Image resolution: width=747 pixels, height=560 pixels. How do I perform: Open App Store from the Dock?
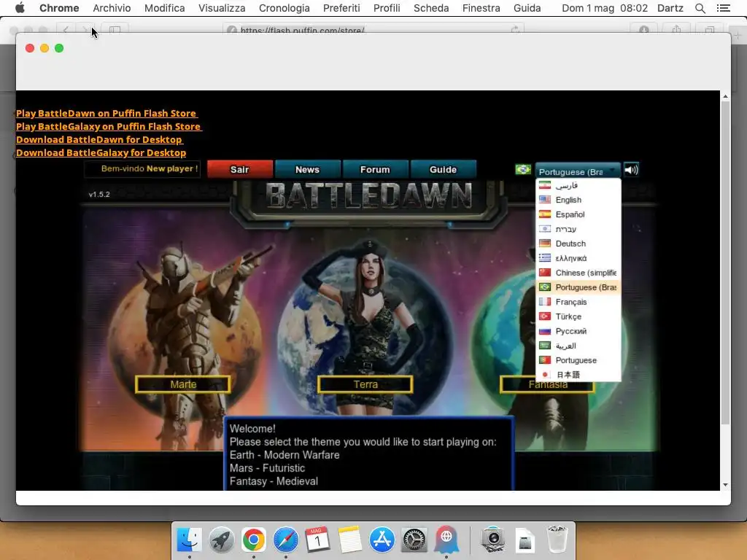382,540
